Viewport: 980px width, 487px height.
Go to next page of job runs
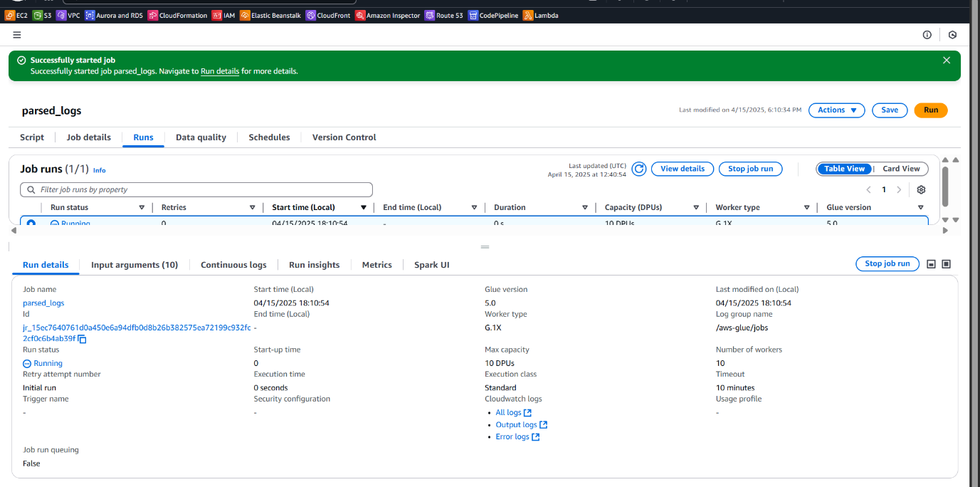900,190
